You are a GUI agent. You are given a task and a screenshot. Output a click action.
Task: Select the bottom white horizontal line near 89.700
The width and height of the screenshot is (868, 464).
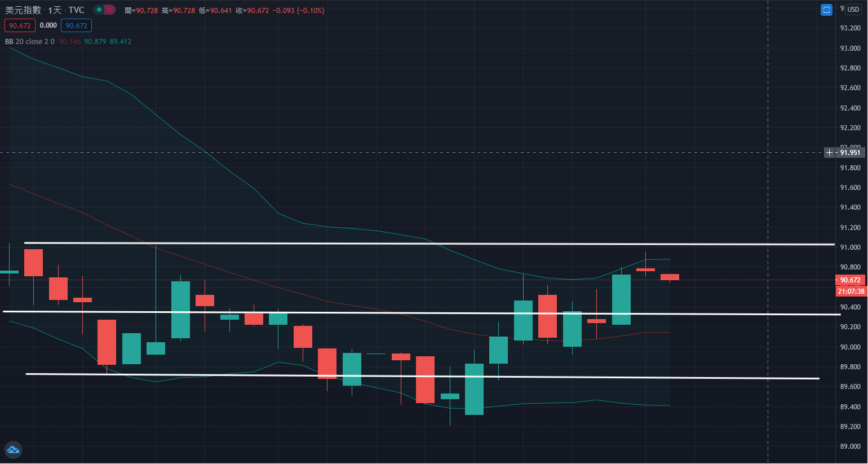395,376
